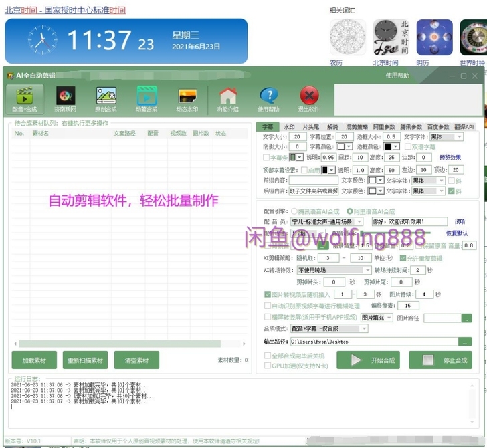Viewport: 487px width, 448px height.
Task: Switch to the 水印 tab
Action: (289, 127)
